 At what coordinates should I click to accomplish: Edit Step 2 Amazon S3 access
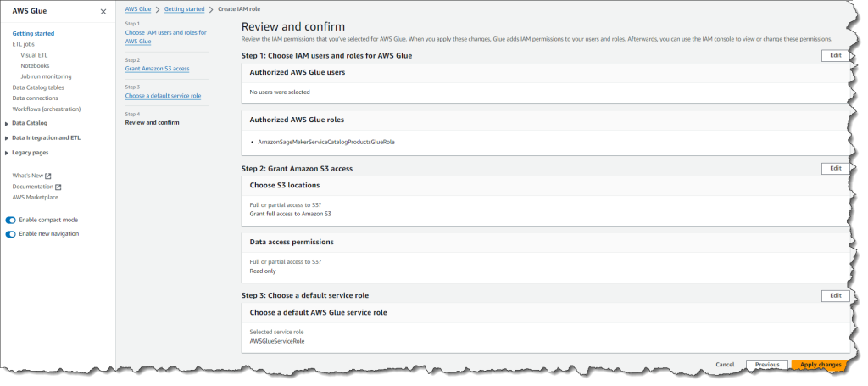pos(835,168)
